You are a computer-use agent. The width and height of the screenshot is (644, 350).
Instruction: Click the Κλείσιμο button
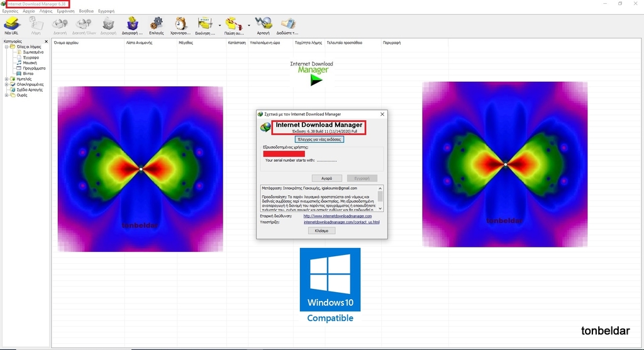[321, 231]
